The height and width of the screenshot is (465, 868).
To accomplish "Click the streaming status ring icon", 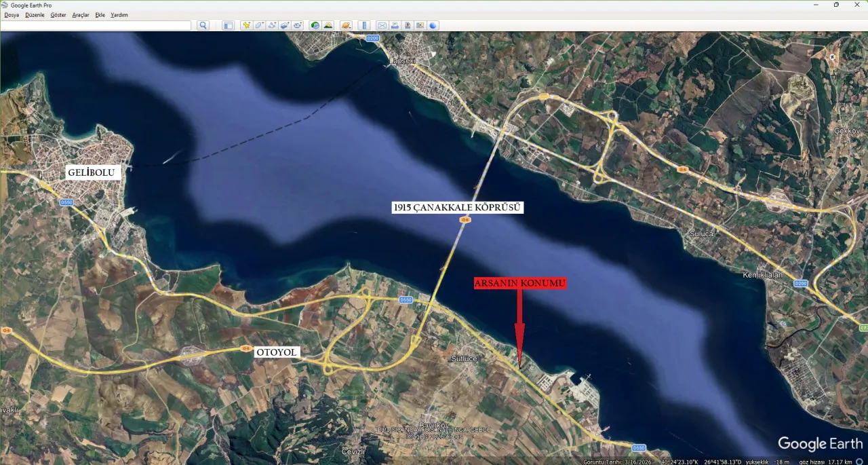I will point(859,462).
